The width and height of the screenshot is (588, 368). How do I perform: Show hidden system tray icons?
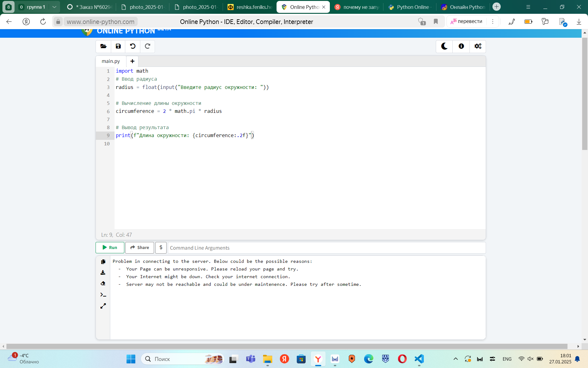[x=456, y=359]
